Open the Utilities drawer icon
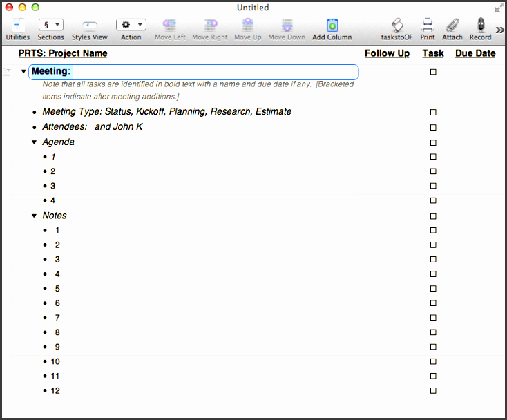The width and height of the screenshot is (507, 420). [17, 25]
